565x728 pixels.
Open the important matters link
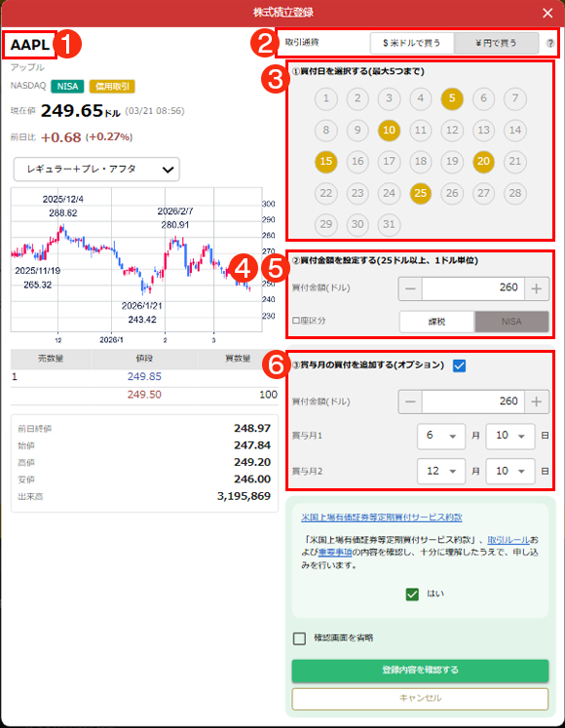[x=335, y=553]
